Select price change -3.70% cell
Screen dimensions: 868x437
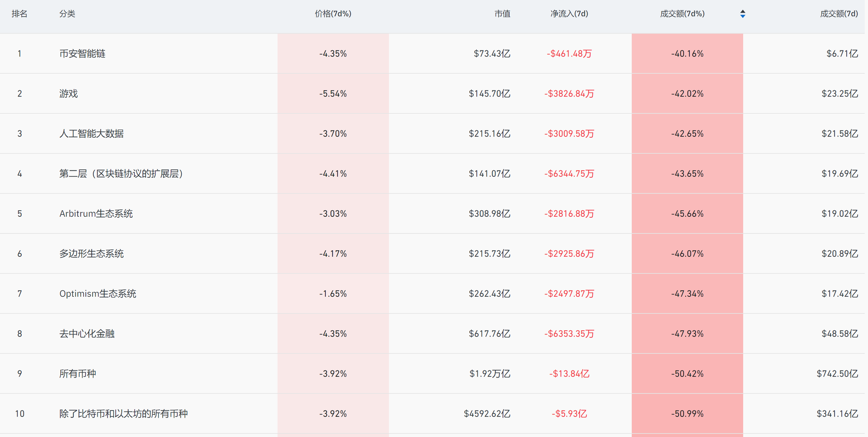pos(333,133)
